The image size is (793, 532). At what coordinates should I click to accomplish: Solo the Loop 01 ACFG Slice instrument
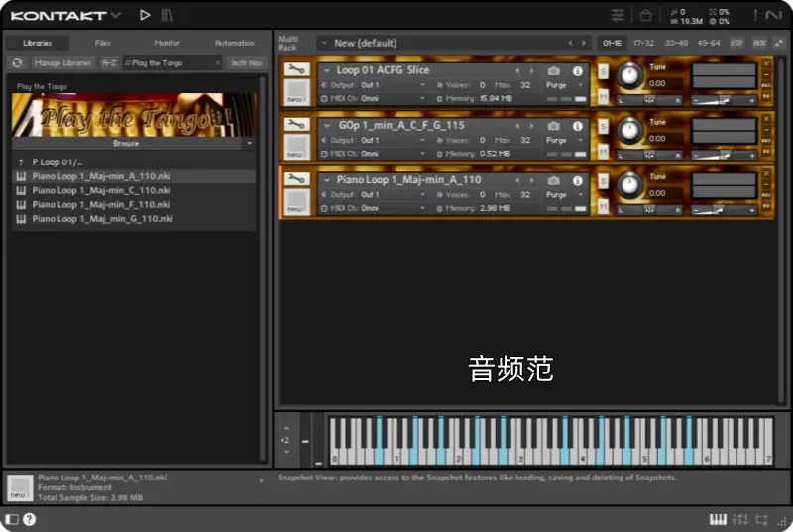[x=603, y=71]
